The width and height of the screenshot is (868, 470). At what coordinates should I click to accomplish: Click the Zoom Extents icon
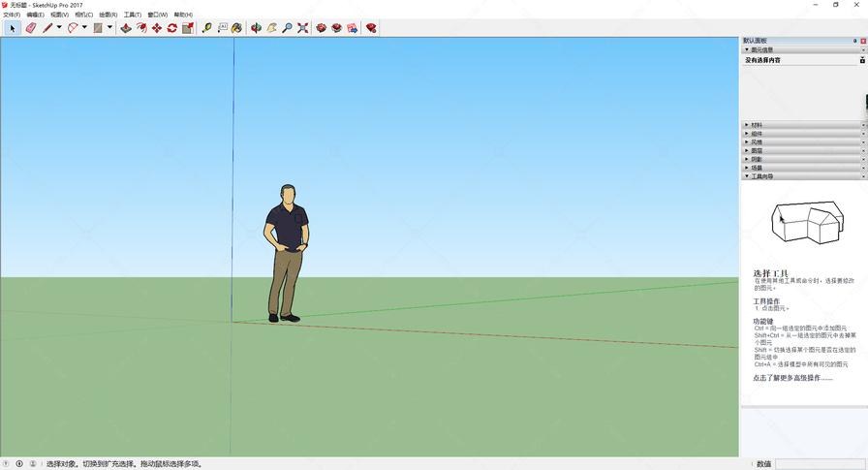(302, 28)
